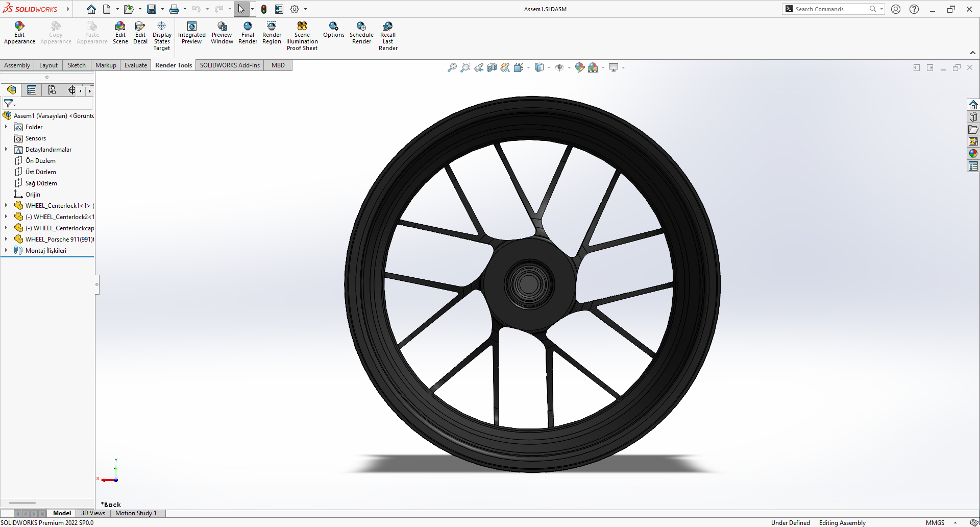Activate the Section View tool

[492, 67]
